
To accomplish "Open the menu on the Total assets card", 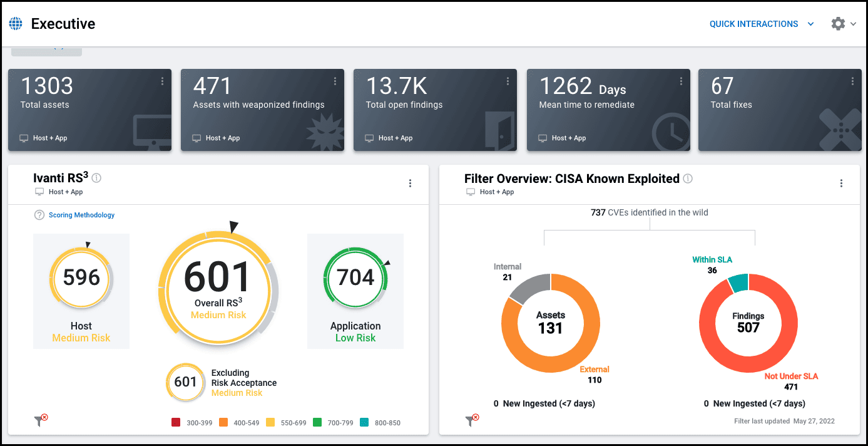I will pyautogui.click(x=162, y=81).
